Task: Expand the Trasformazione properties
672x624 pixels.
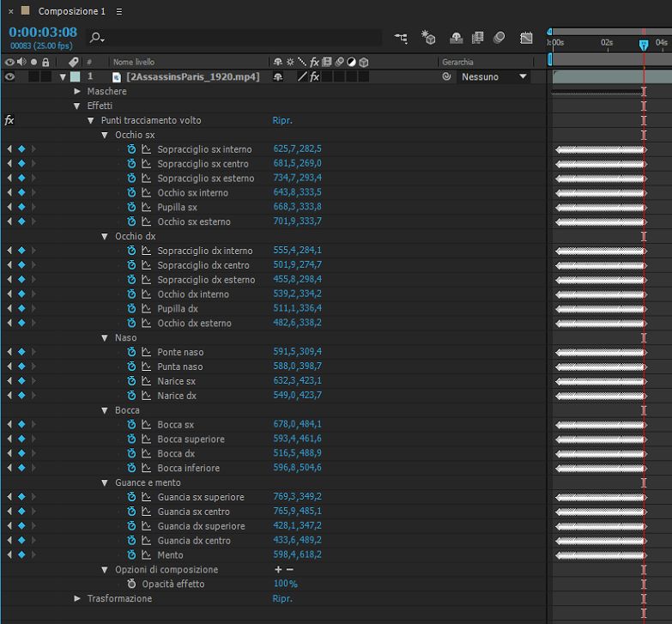Action: point(77,598)
